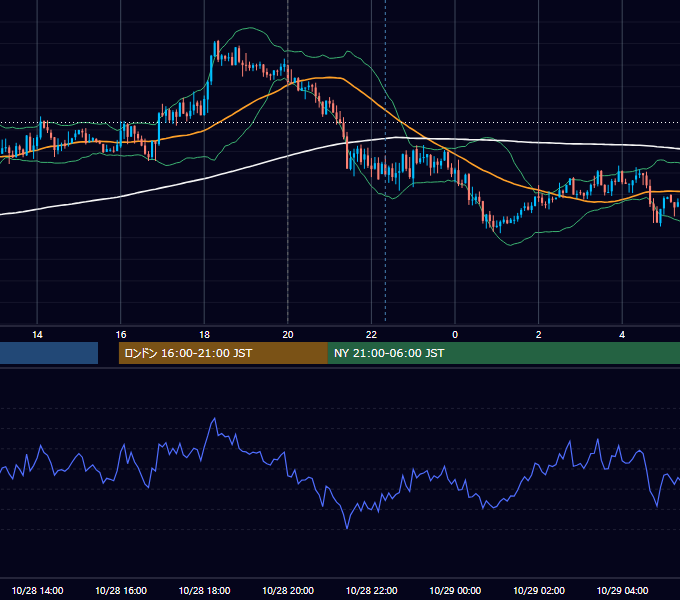The image size is (680, 600).
Task: Click the 10/28 20:00 time label
Action: tap(288, 590)
